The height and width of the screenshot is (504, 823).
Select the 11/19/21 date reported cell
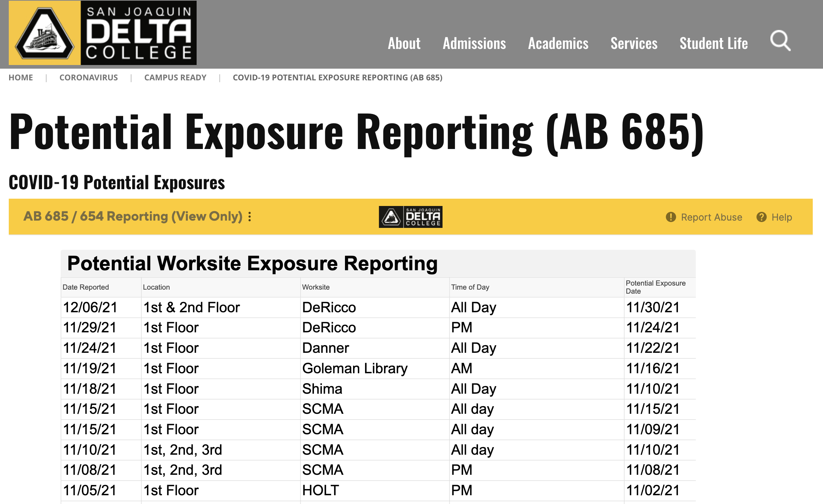101,369
